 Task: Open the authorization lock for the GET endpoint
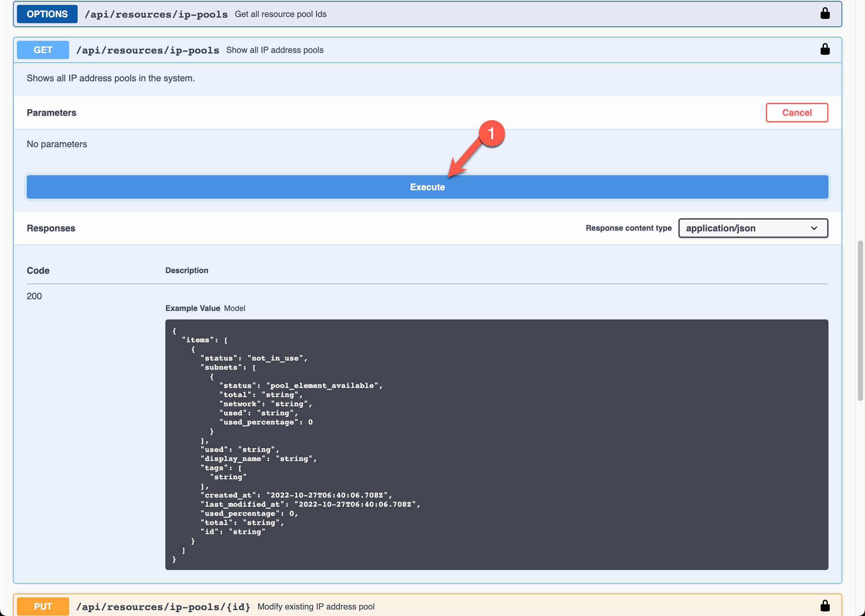(x=825, y=49)
